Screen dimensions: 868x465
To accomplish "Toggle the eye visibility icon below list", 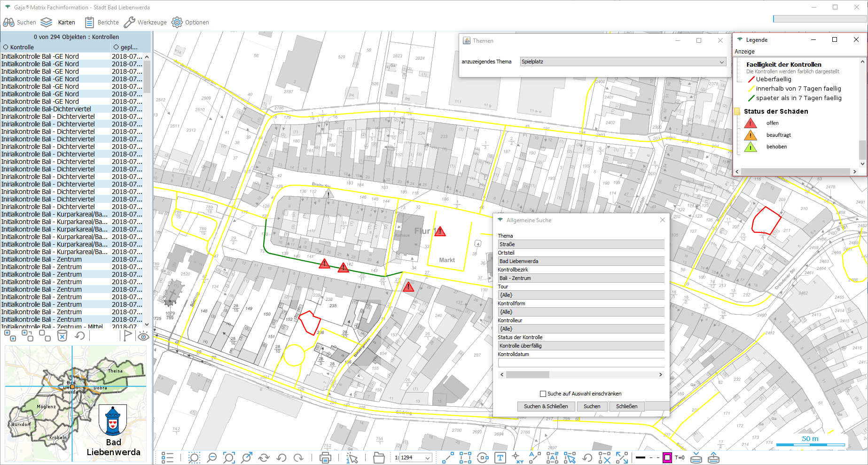I will (143, 336).
